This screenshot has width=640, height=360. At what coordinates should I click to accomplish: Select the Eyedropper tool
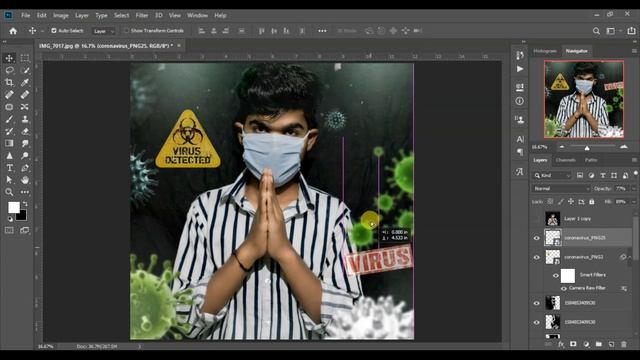(24, 82)
